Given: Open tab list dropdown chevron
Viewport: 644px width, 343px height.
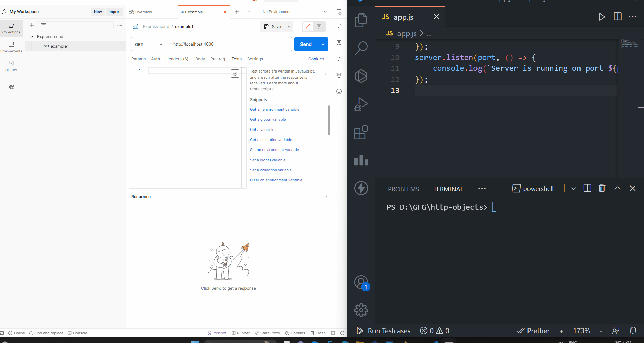Looking at the screenshot, I should pyautogui.click(x=249, y=12).
